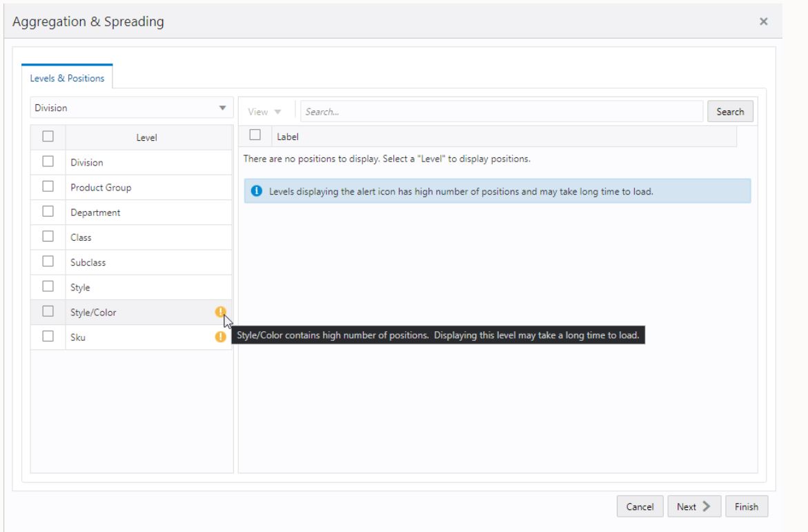
Task: Select the Style row text
Action: (80, 288)
